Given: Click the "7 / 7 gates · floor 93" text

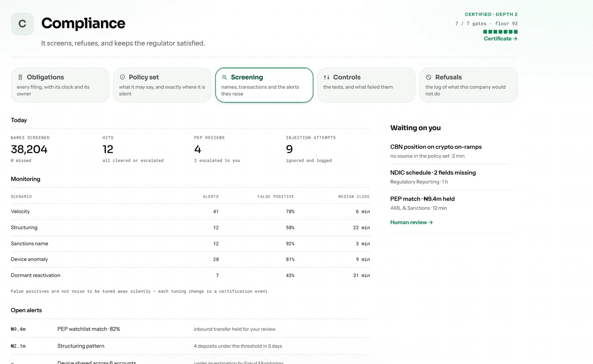Looking at the screenshot, I should point(486,24).
